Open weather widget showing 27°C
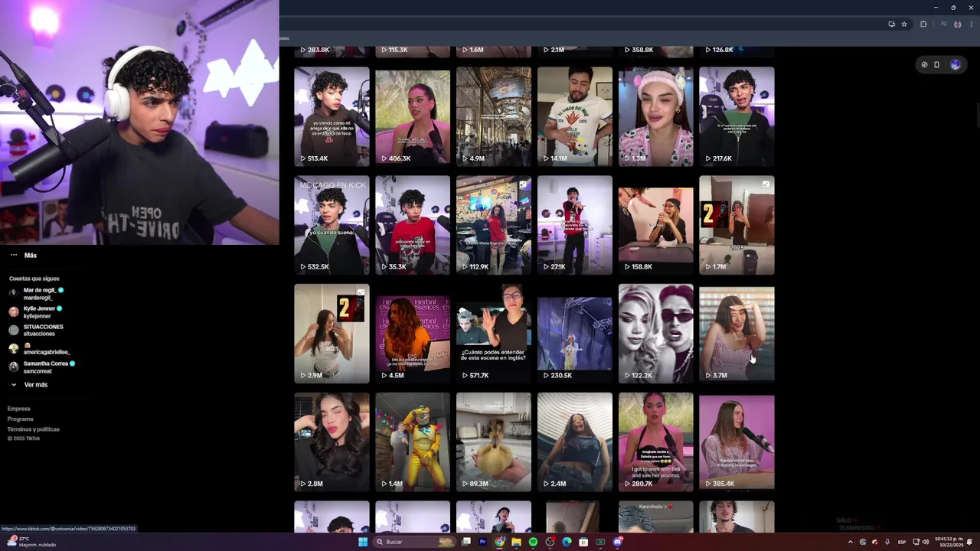 [31, 542]
